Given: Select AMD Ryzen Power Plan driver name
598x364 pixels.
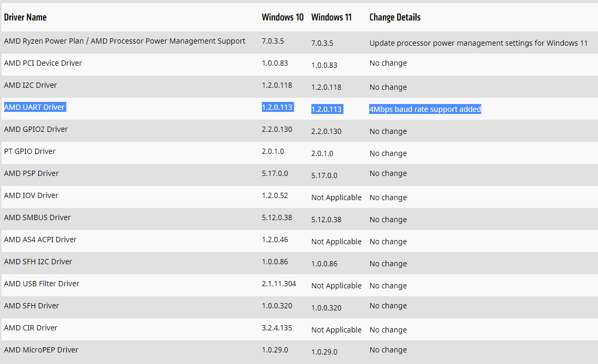Looking at the screenshot, I should [x=124, y=41].
